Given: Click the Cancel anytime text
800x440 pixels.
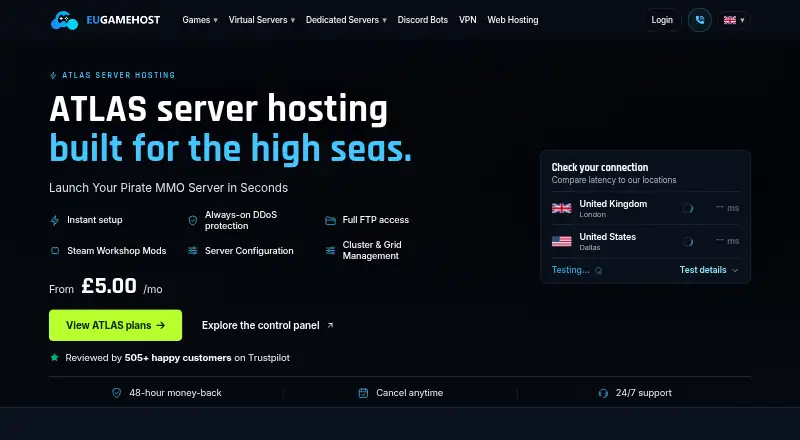Looking at the screenshot, I should [x=410, y=393].
